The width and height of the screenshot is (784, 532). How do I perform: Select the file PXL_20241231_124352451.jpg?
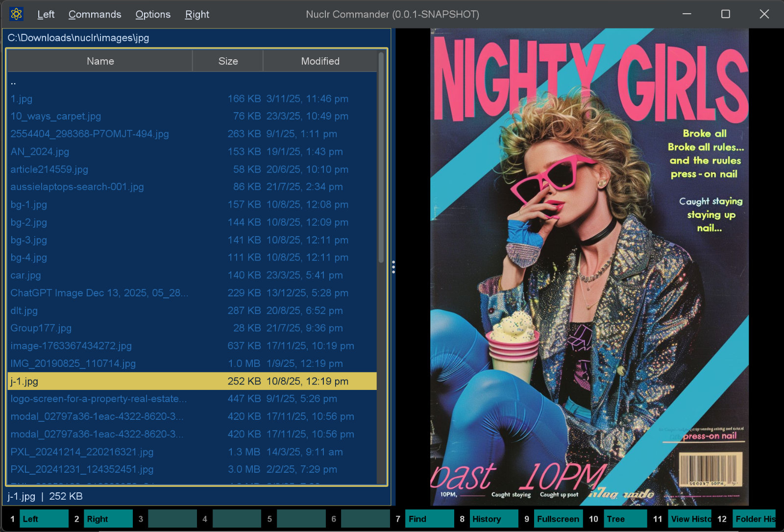(x=192, y=469)
